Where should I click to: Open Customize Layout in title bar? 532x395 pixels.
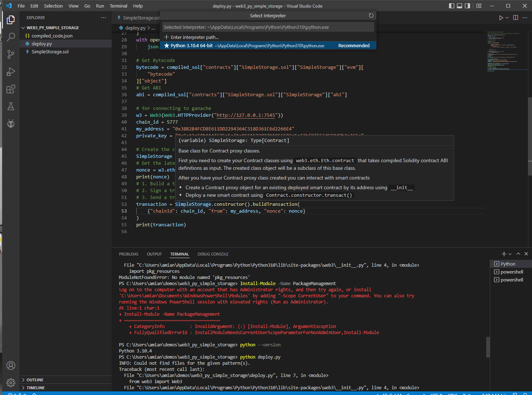coord(479,6)
